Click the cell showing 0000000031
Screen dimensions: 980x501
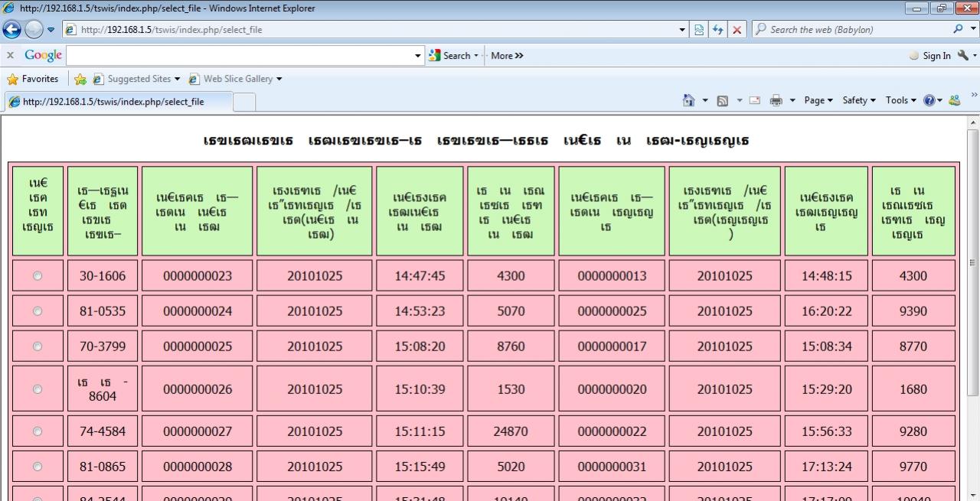click(612, 467)
